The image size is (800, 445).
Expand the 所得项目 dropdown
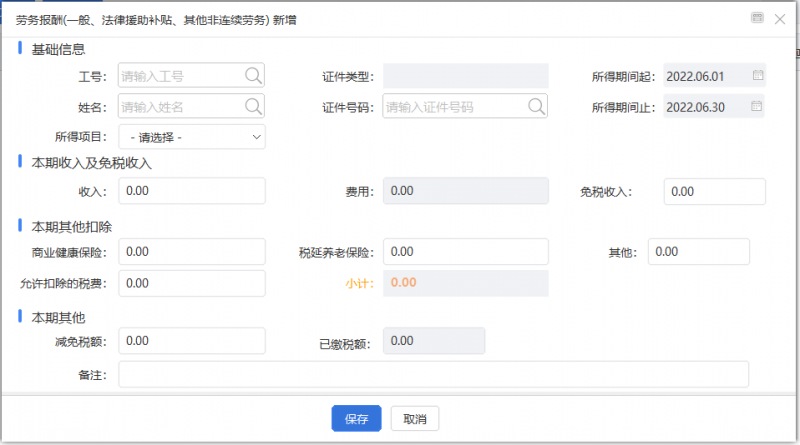(192, 136)
